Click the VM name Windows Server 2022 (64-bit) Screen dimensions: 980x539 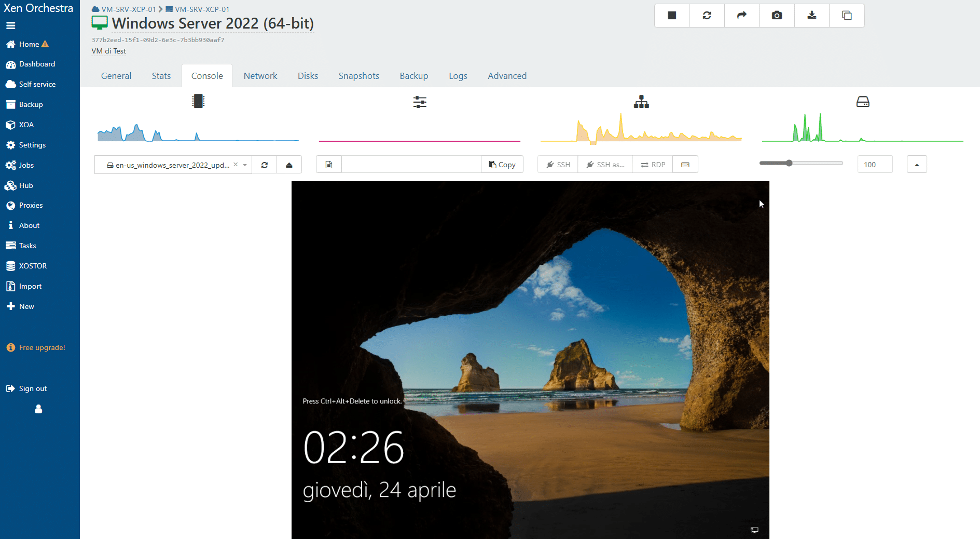[x=213, y=23]
